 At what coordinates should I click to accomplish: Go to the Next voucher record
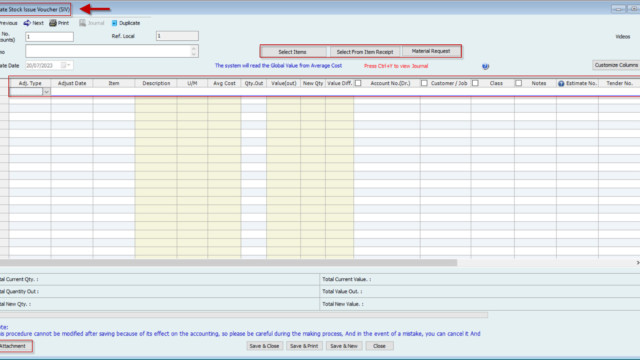click(33, 23)
